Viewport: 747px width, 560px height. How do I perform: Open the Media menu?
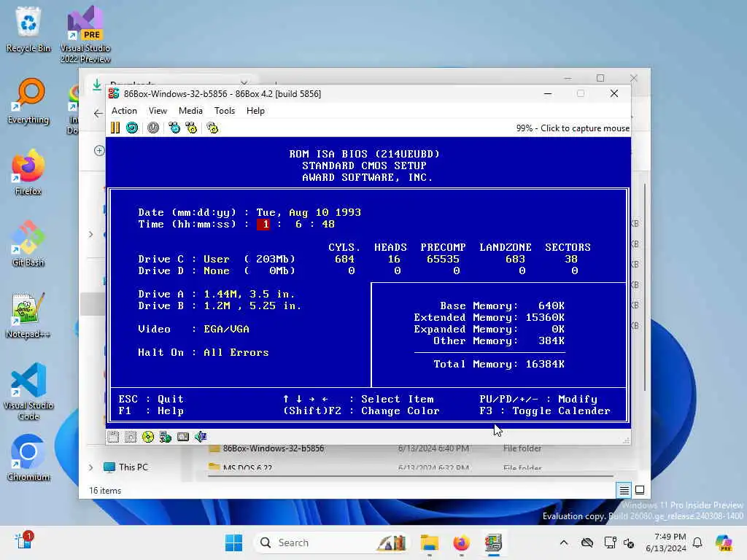[x=190, y=111]
